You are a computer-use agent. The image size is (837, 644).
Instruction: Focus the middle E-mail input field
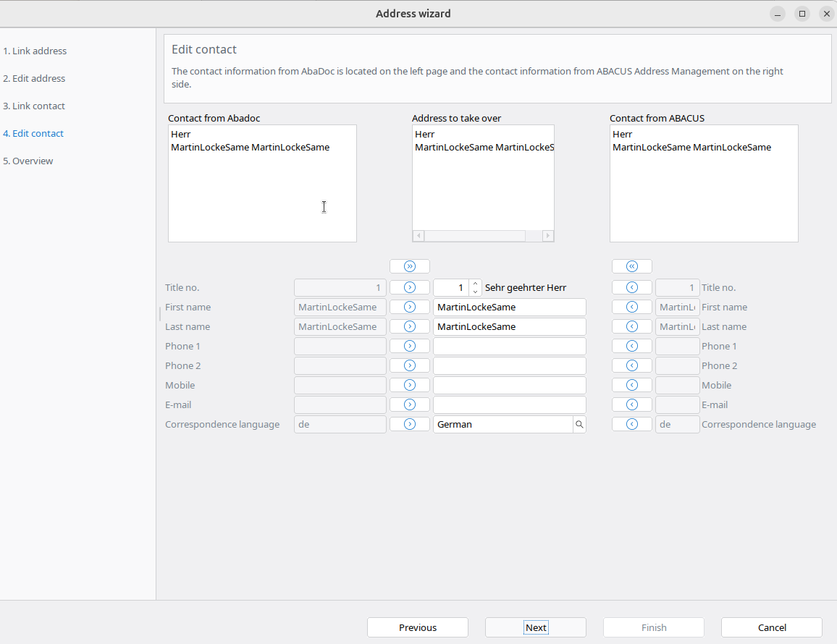pyautogui.click(x=509, y=405)
